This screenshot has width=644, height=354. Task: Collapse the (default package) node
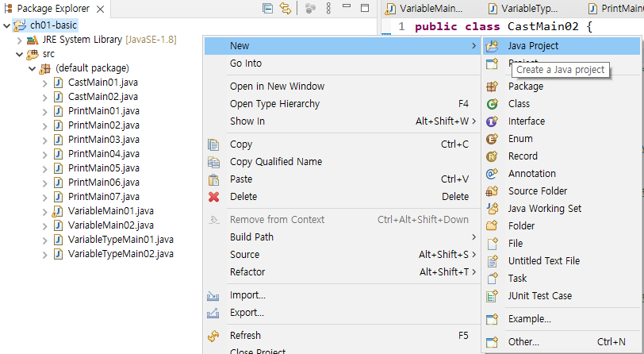tap(32, 69)
